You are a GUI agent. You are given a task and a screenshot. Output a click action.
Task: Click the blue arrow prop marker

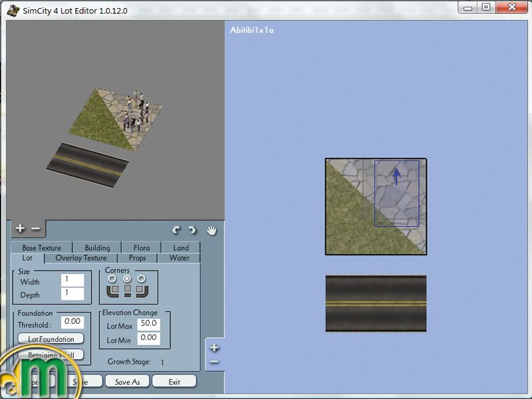coord(396,177)
